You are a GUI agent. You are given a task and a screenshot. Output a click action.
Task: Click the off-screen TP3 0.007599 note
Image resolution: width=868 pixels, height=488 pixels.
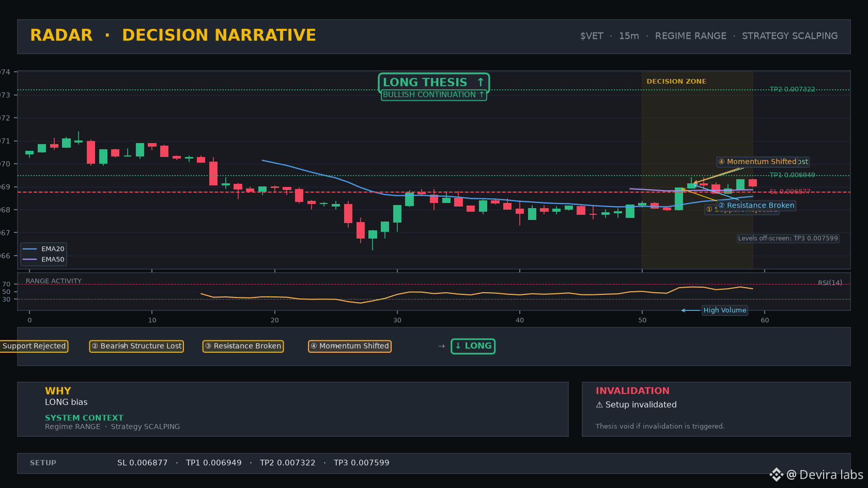[788, 239]
